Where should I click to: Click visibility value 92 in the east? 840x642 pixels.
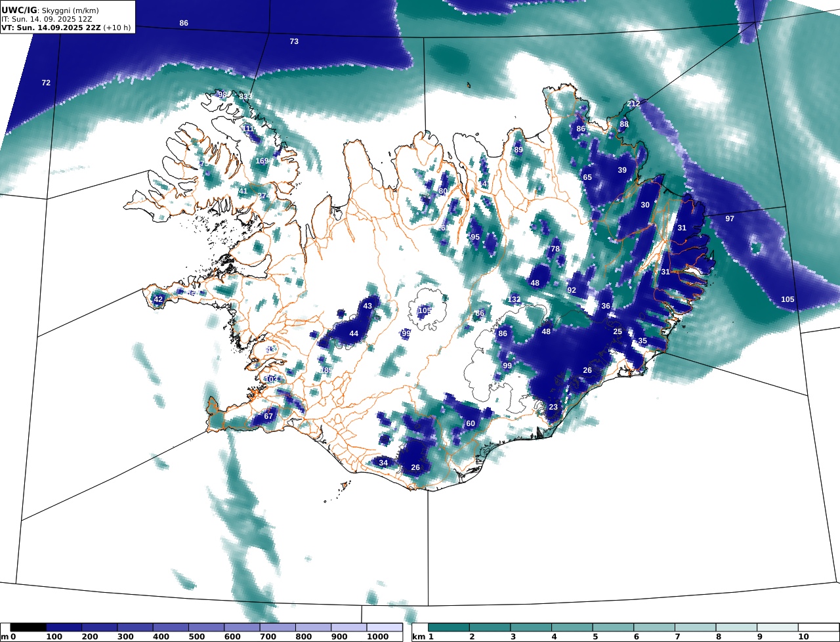click(572, 290)
